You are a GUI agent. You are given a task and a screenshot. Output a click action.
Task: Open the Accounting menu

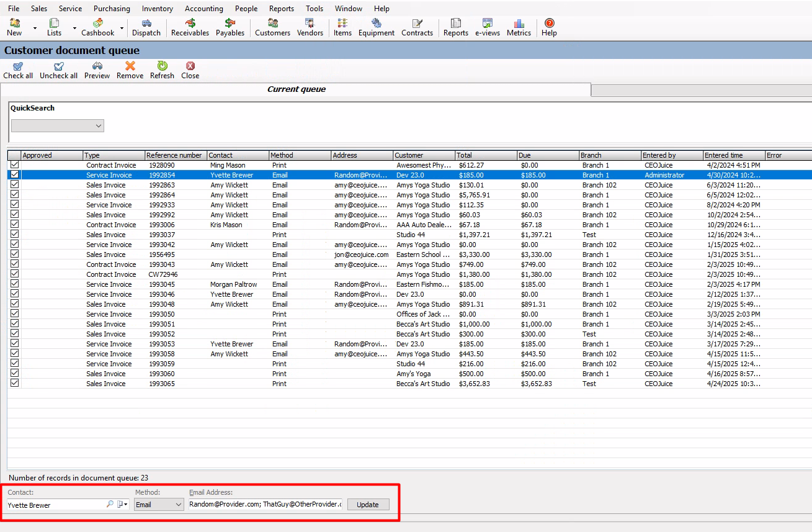click(x=204, y=9)
